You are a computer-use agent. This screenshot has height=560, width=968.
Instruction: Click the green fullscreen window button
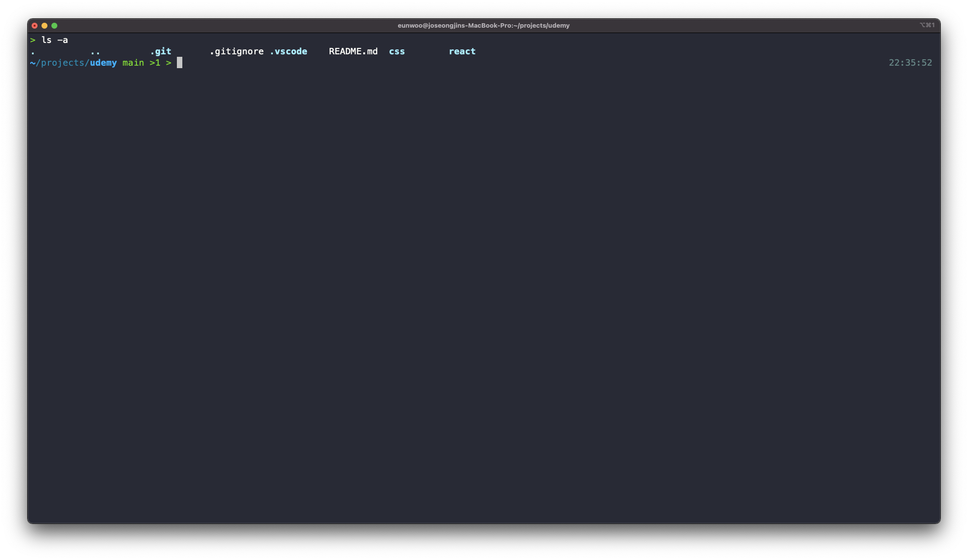tap(54, 26)
